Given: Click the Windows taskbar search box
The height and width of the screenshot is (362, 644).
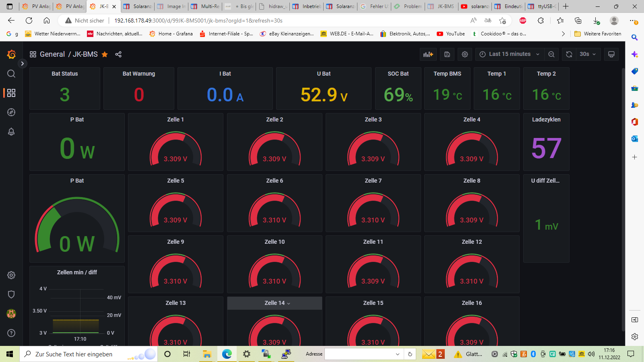Looking at the screenshot, I should point(80,354).
